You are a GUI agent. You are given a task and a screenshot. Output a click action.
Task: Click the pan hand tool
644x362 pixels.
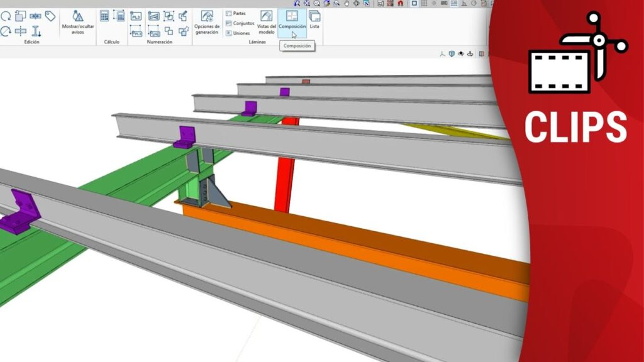[346, 3]
